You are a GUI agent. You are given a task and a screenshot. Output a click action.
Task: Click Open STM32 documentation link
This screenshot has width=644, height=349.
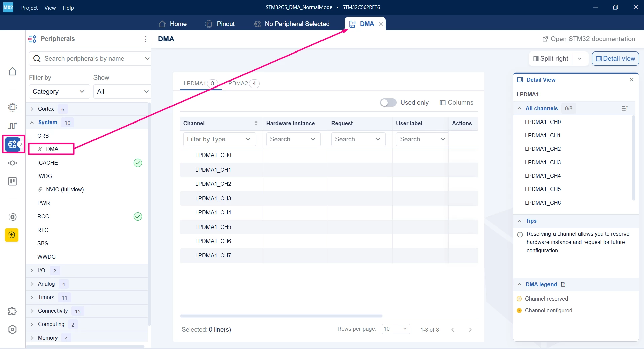589,39
